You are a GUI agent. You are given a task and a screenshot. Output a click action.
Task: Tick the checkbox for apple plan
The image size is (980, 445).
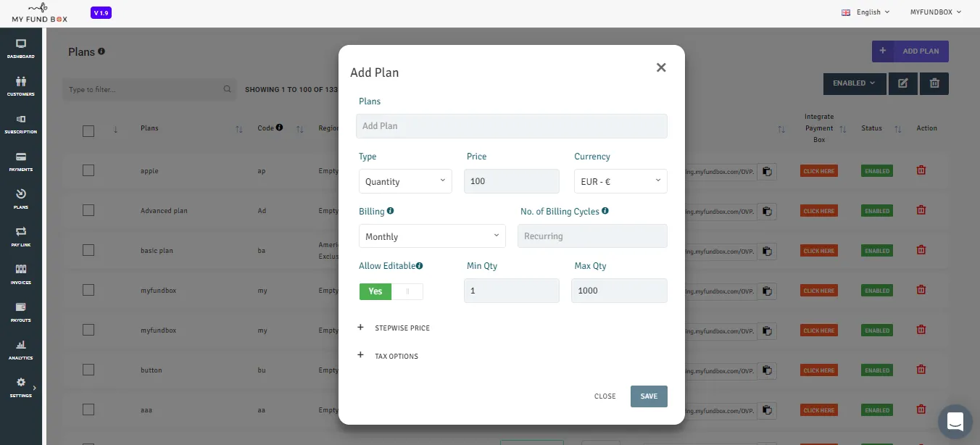pos(88,170)
